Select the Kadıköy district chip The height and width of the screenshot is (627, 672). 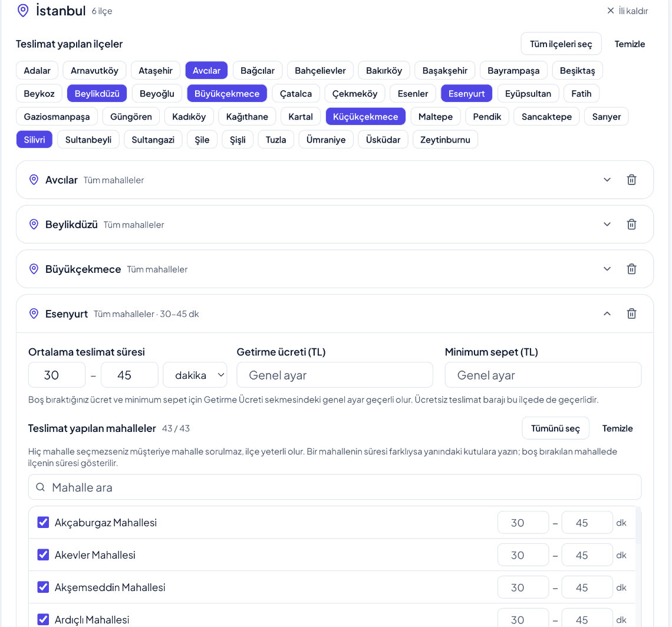(189, 117)
